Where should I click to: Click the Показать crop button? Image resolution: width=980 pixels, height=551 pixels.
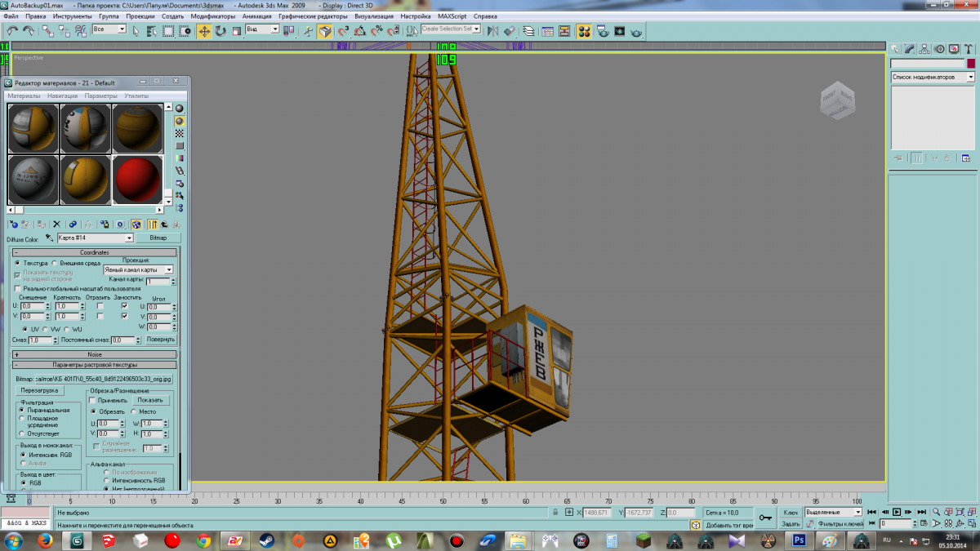[x=150, y=400]
